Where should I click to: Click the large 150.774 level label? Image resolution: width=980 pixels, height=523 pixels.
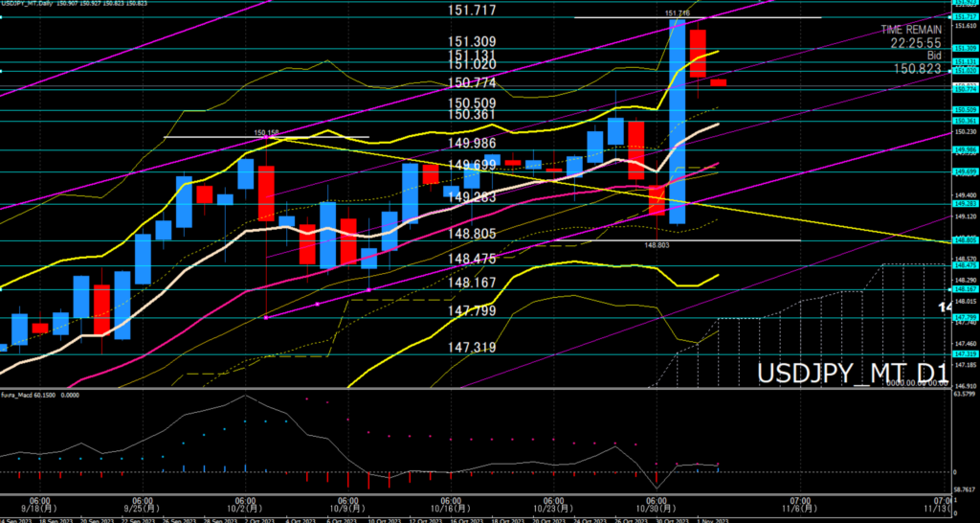point(472,83)
